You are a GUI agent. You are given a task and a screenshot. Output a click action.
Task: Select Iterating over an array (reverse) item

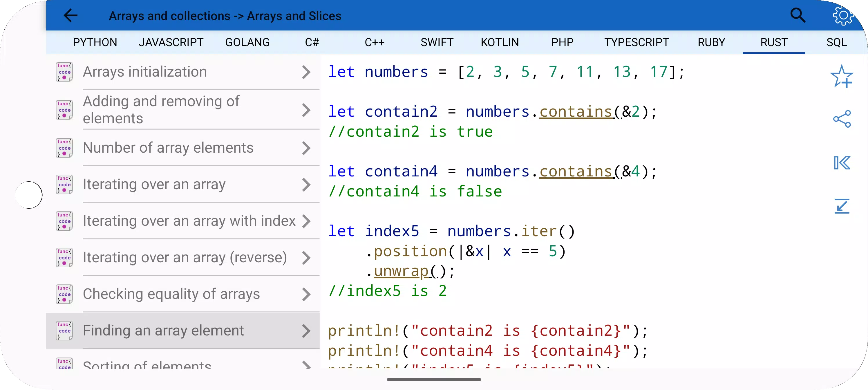tap(183, 257)
